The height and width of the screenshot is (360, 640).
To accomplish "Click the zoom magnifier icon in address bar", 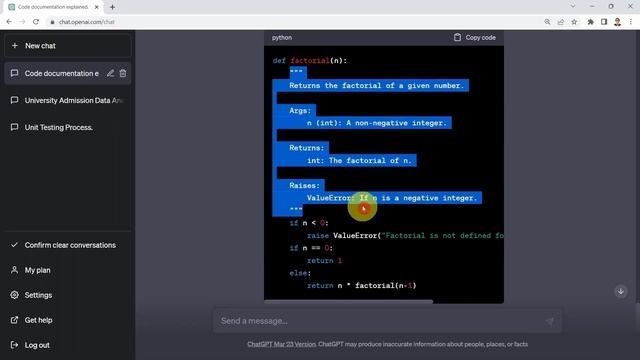I will [547, 22].
